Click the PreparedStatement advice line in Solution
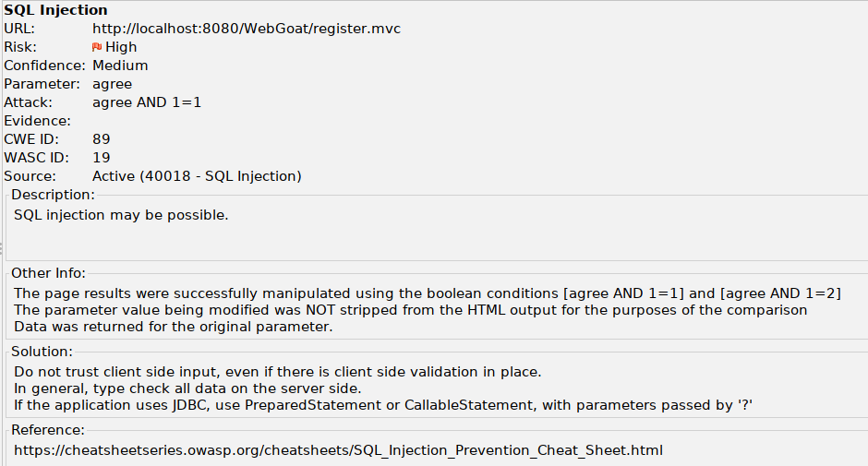This screenshot has height=466, width=868. tap(383, 405)
